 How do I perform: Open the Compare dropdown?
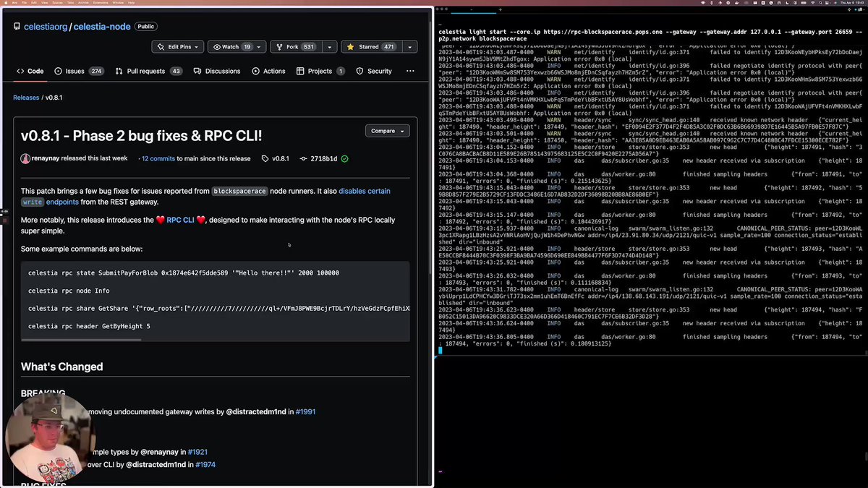coord(387,131)
